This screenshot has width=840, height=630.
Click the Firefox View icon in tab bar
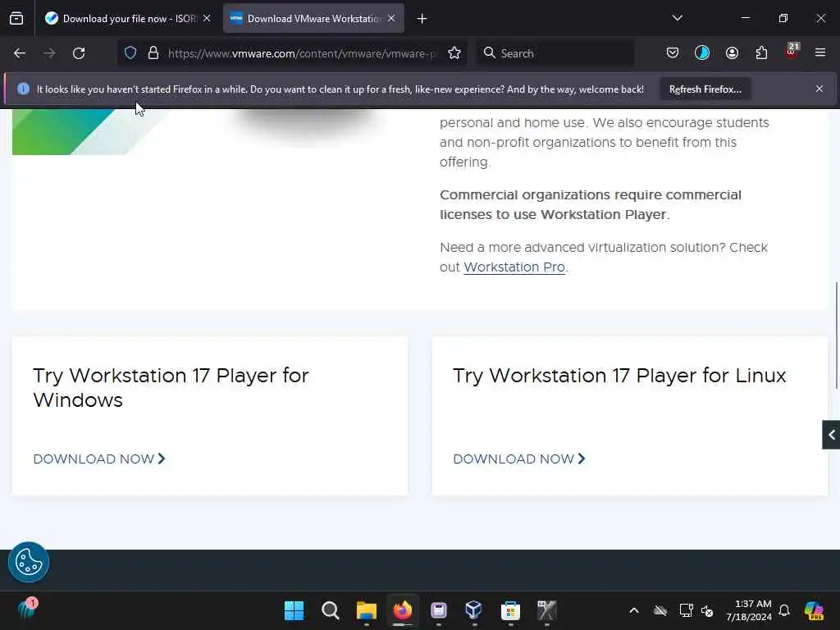pyautogui.click(x=16, y=19)
